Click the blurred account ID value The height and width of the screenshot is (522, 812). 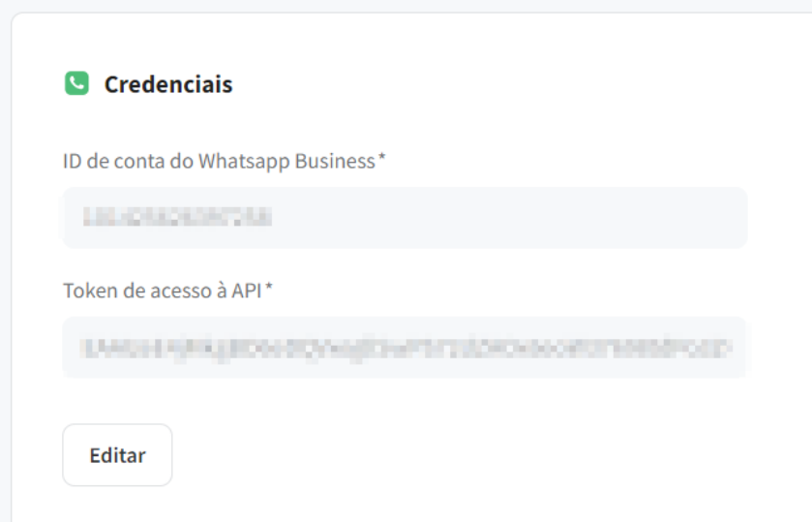[178, 217]
